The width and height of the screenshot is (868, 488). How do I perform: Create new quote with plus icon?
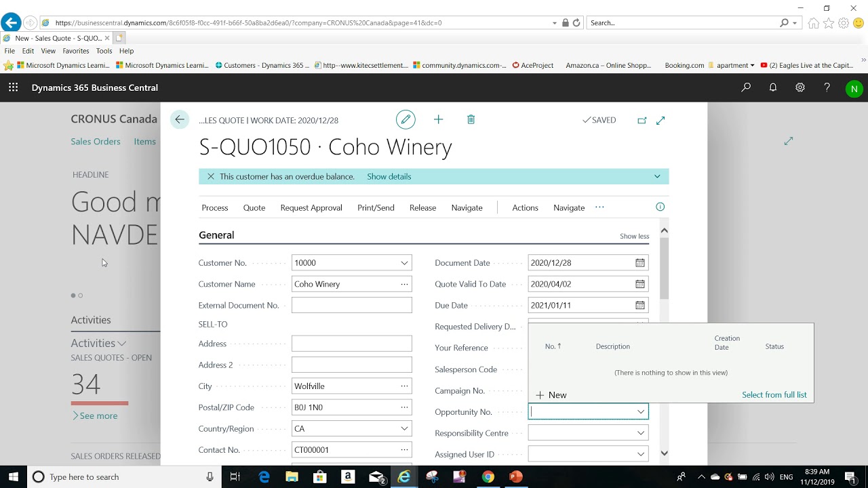438,120
